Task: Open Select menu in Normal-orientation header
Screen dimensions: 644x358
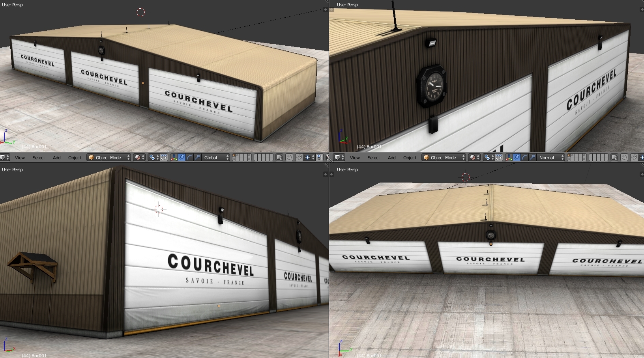Action: click(x=374, y=158)
